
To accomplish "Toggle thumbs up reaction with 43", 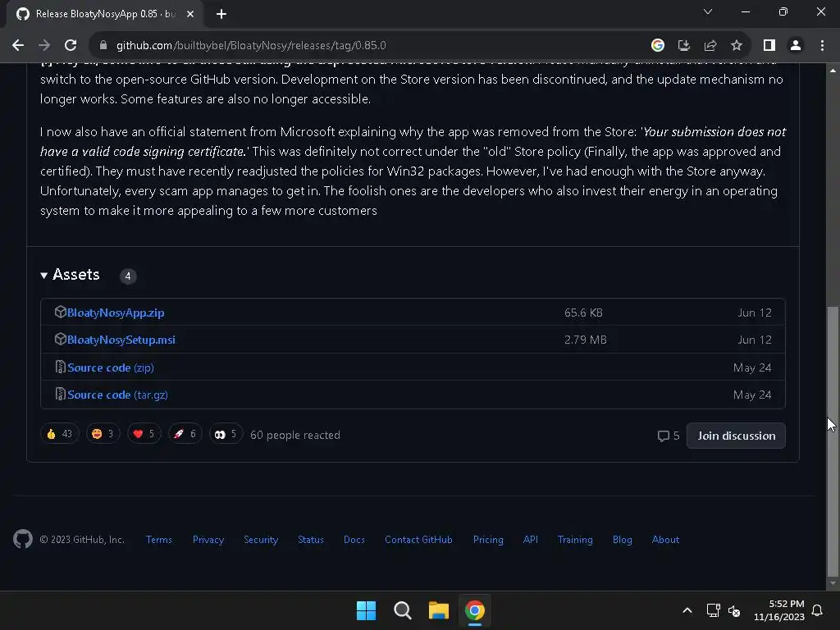I will click(59, 434).
